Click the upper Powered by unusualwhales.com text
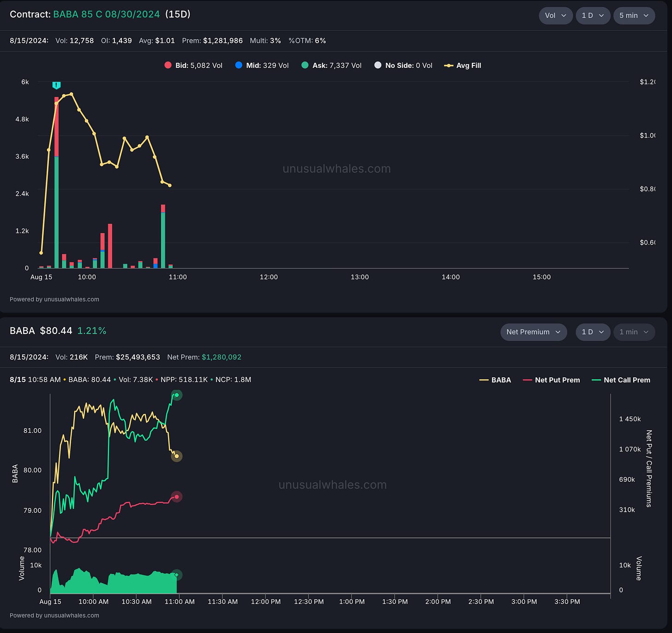Viewport: 672px width, 633px height. pyautogui.click(x=54, y=299)
